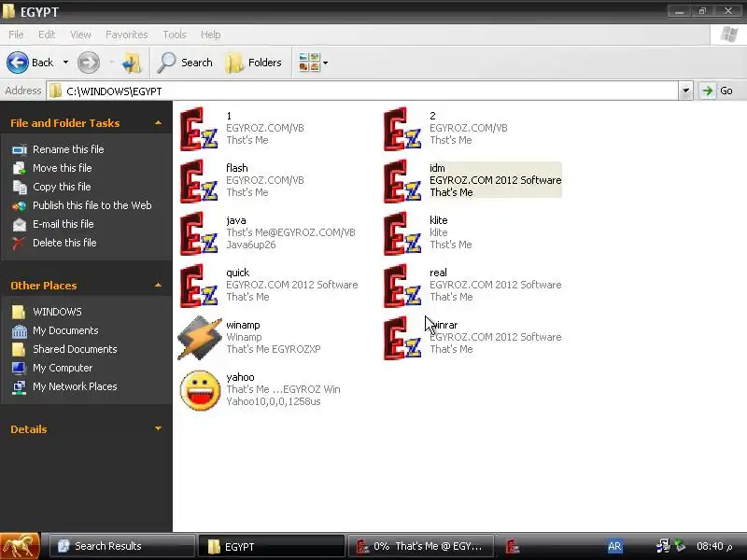Go up one folder level

click(132, 63)
